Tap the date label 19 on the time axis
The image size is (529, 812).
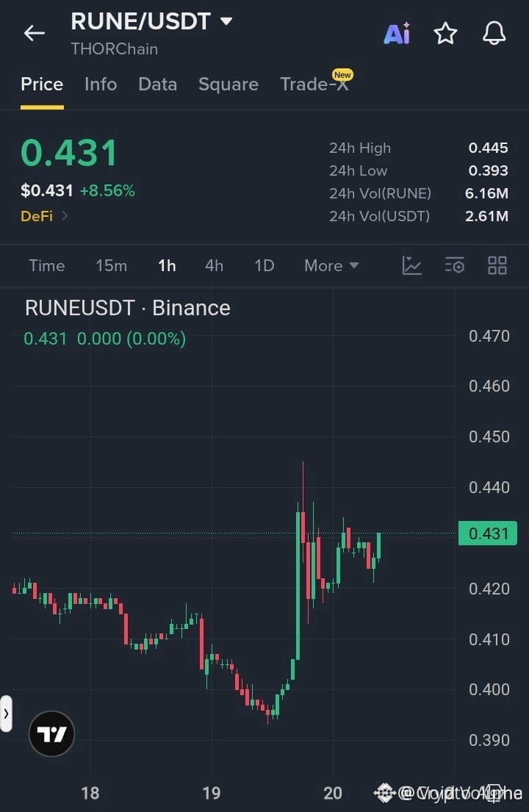pyautogui.click(x=211, y=793)
